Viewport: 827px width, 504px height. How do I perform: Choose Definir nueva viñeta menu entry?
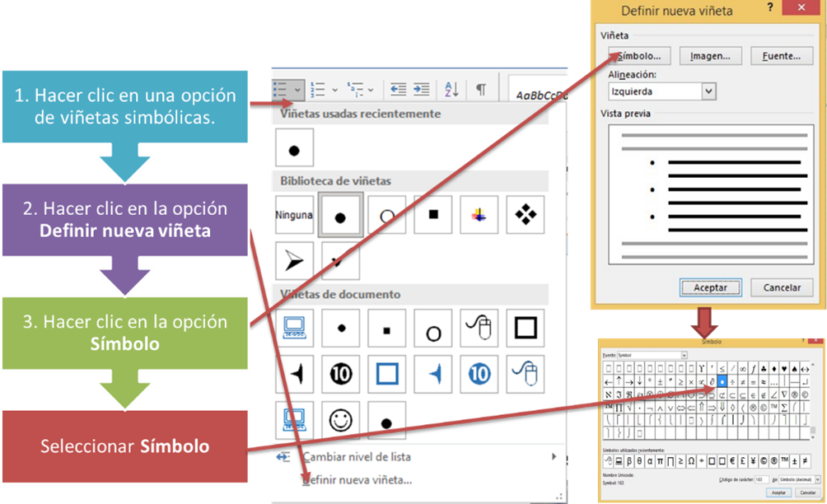357,480
